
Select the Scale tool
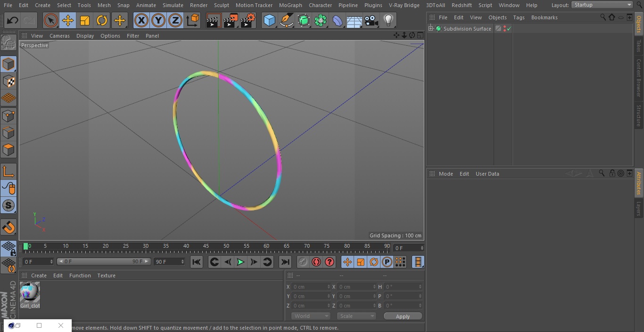[85, 21]
